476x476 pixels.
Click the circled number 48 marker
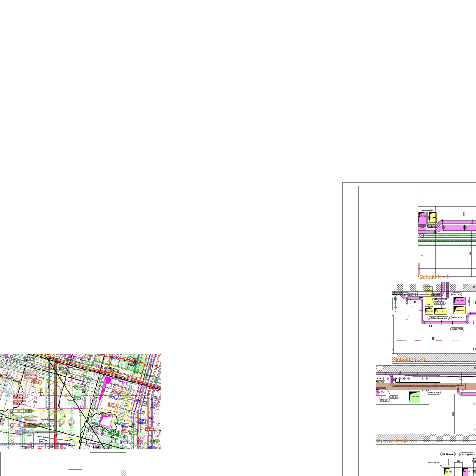tap(96, 421)
